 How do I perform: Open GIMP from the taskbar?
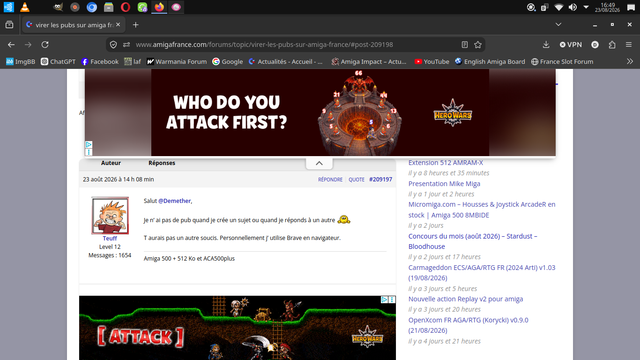pos(58,7)
